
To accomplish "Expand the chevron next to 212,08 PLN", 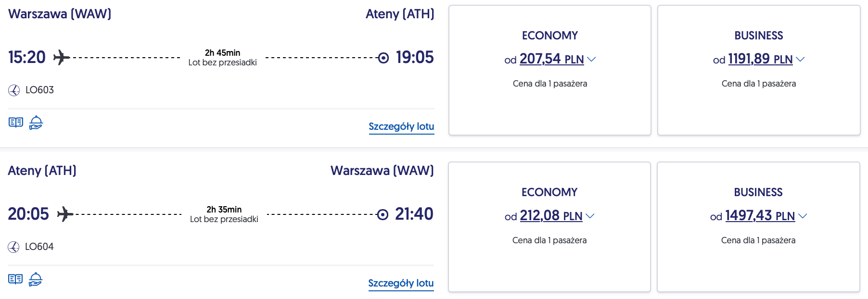I will coord(590,216).
